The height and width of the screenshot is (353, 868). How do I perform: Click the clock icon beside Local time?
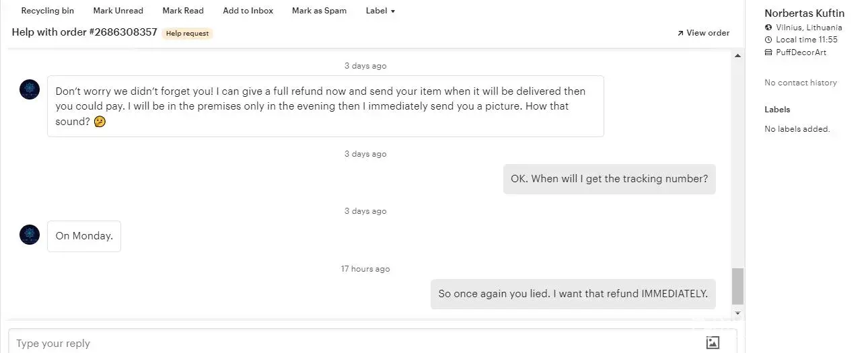(768, 40)
